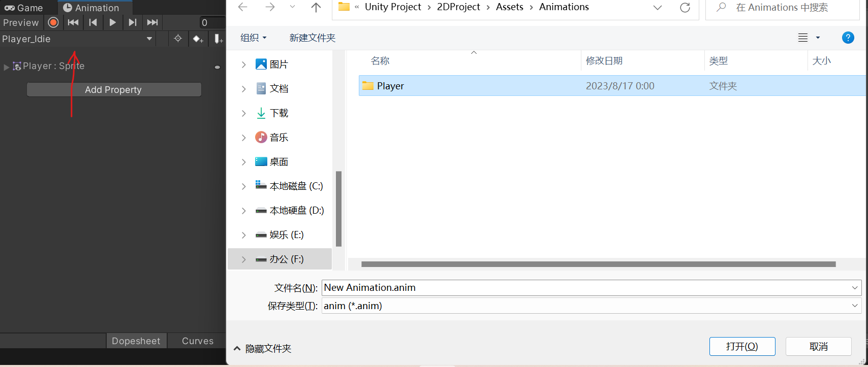868x367 pixels.
Task: Play the animation clip
Action: (x=112, y=22)
